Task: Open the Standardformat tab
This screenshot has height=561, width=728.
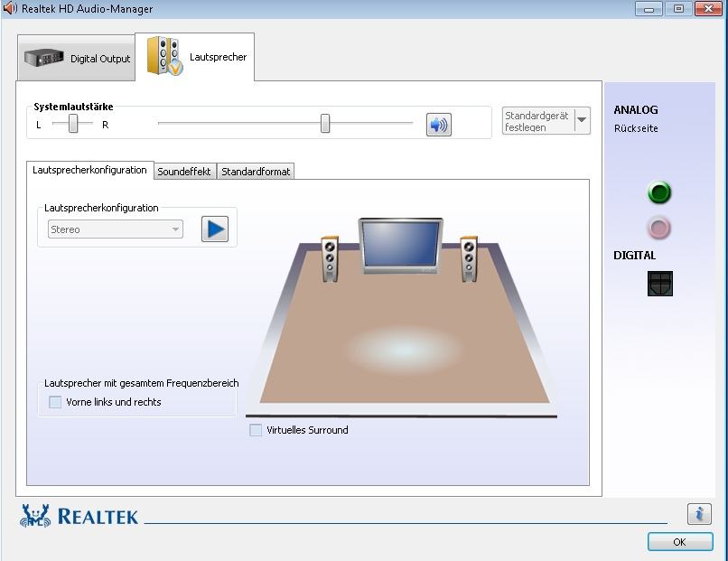Action: click(256, 172)
